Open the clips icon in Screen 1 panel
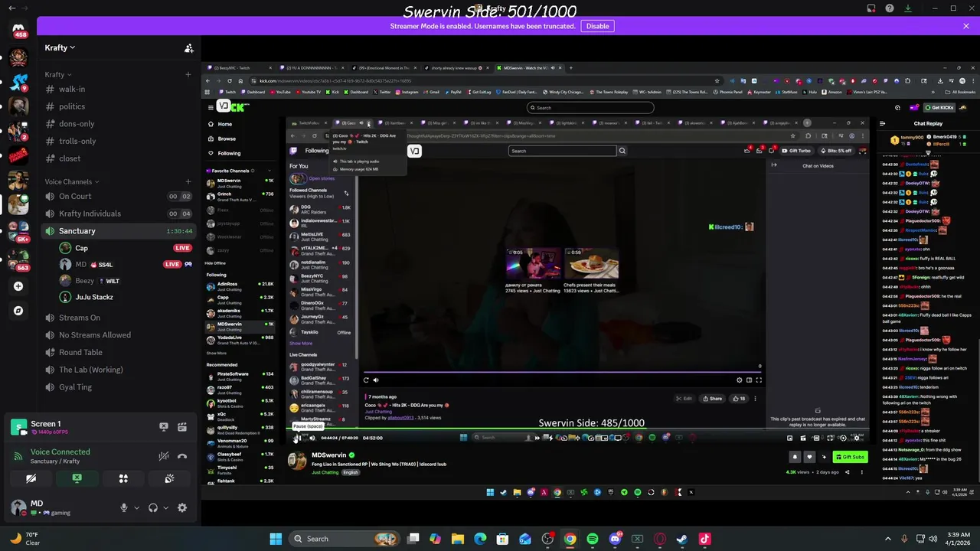Viewport: 980px width, 551px height. point(182,427)
